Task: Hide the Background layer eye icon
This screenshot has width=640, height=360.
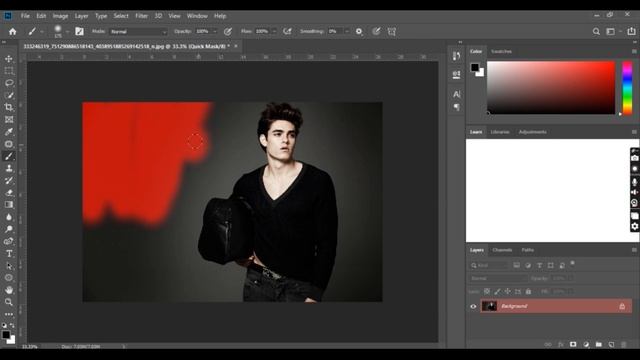Action: (473, 306)
